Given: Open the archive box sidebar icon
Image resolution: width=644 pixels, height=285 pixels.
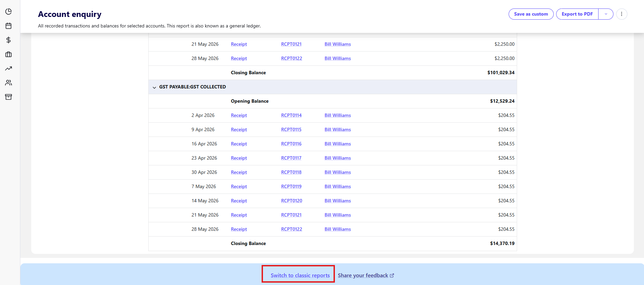Looking at the screenshot, I should 8,97.
